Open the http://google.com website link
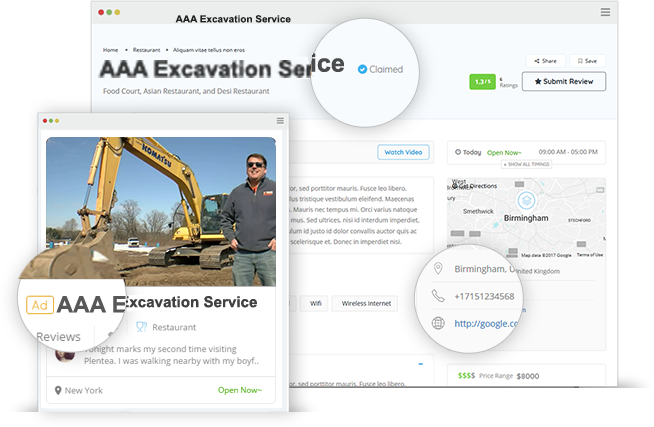The image size is (654, 427). [x=486, y=323]
